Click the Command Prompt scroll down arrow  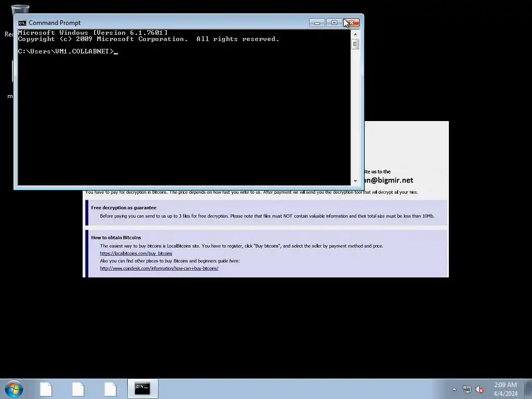[x=355, y=181]
